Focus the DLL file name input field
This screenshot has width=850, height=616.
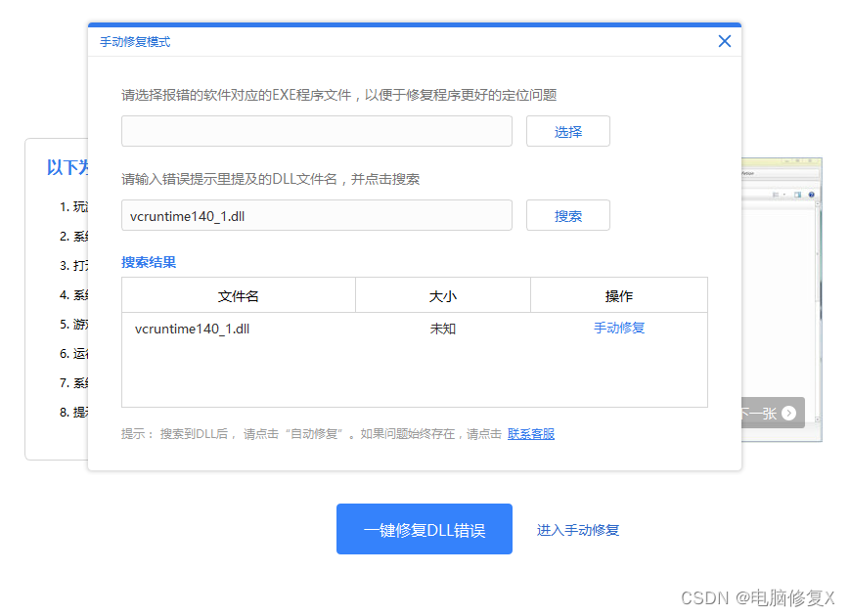click(x=317, y=216)
